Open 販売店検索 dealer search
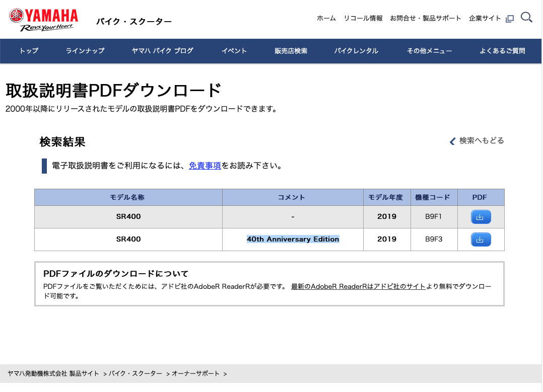The height and width of the screenshot is (392, 543). point(291,51)
